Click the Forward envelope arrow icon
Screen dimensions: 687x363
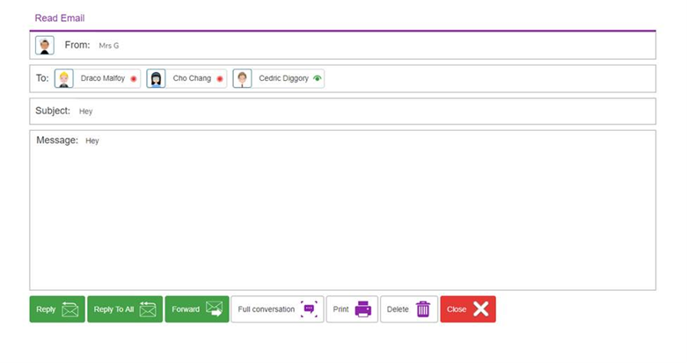tap(214, 309)
